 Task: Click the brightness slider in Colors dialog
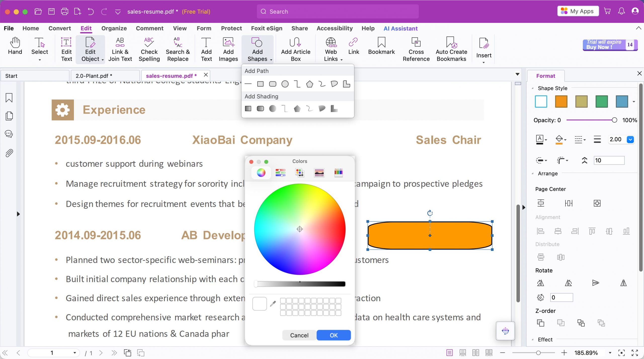[x=300, y=284]
